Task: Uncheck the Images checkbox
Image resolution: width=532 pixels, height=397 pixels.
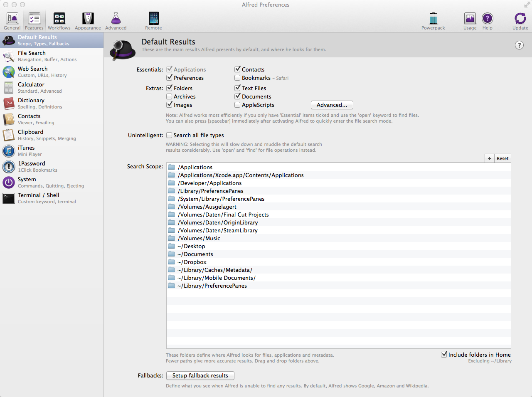Action: [x=169, y=104]
